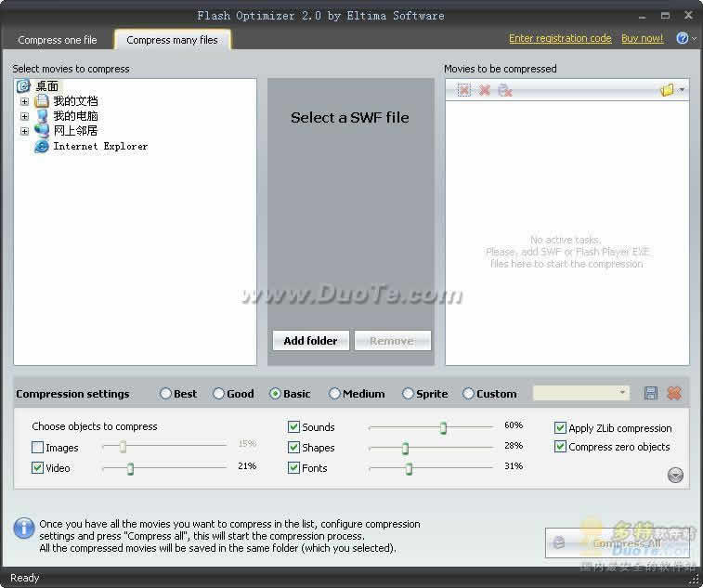Click the Ready status bar text
This screenshot has width=703, height=588.
point(25,578)
